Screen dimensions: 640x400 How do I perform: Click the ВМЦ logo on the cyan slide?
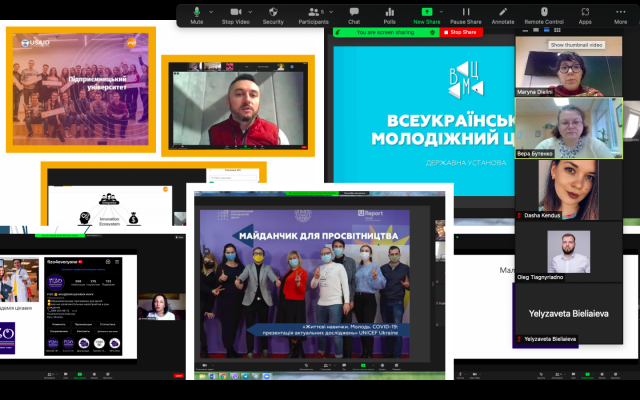pos(466,81)
